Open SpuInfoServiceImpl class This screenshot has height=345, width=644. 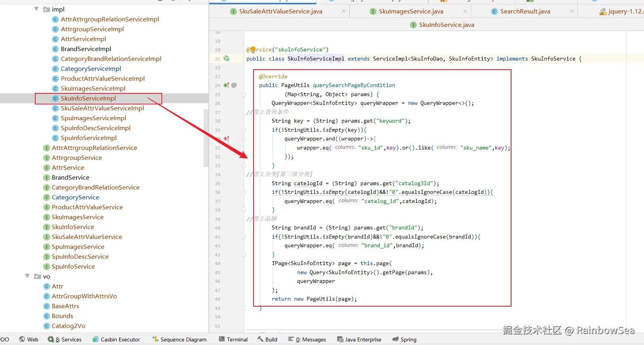tap(89, 138)
